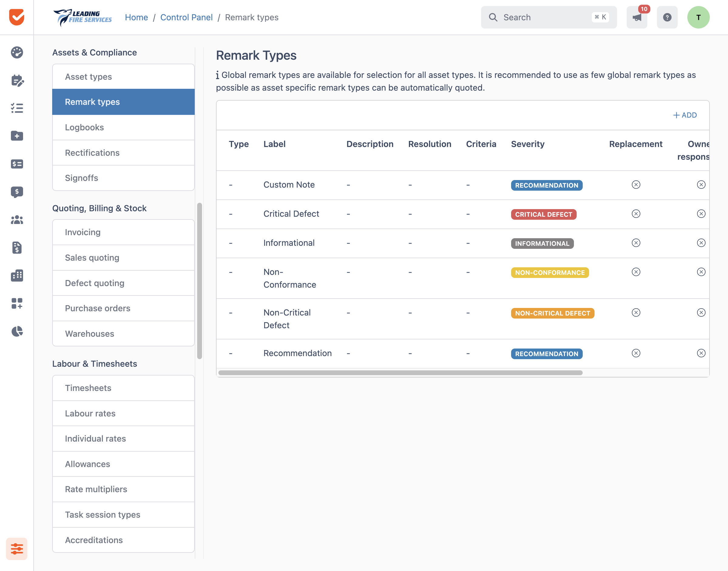The image size is (728, 571).
Task: Open Accreditations settings
Action: coord(123,540)
